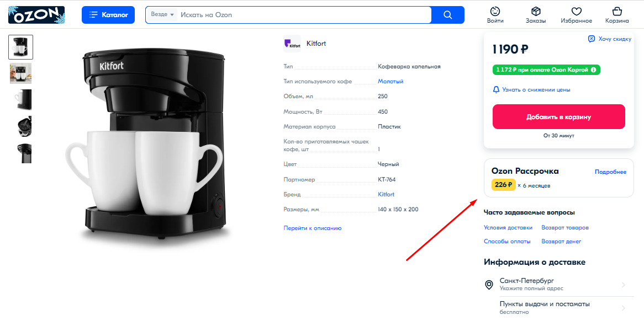
Task: Click the Ozon logo
Action: (36, 15)
